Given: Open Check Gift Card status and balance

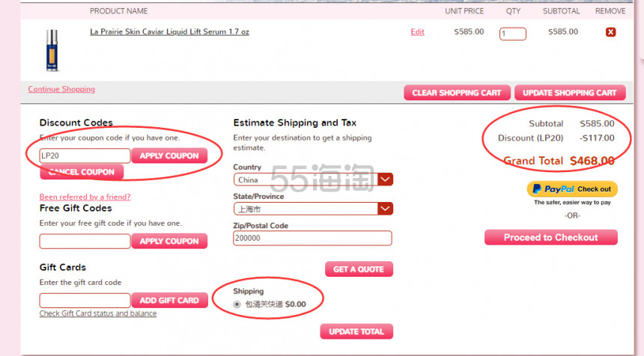Looking at the screenshot, I should click(x=98, y=314).
